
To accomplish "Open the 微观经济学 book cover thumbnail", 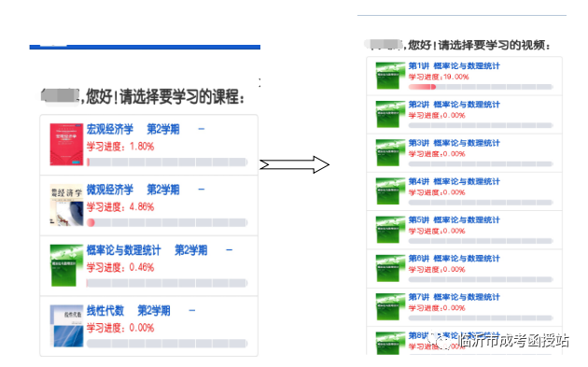I will [x=66, y=205].
